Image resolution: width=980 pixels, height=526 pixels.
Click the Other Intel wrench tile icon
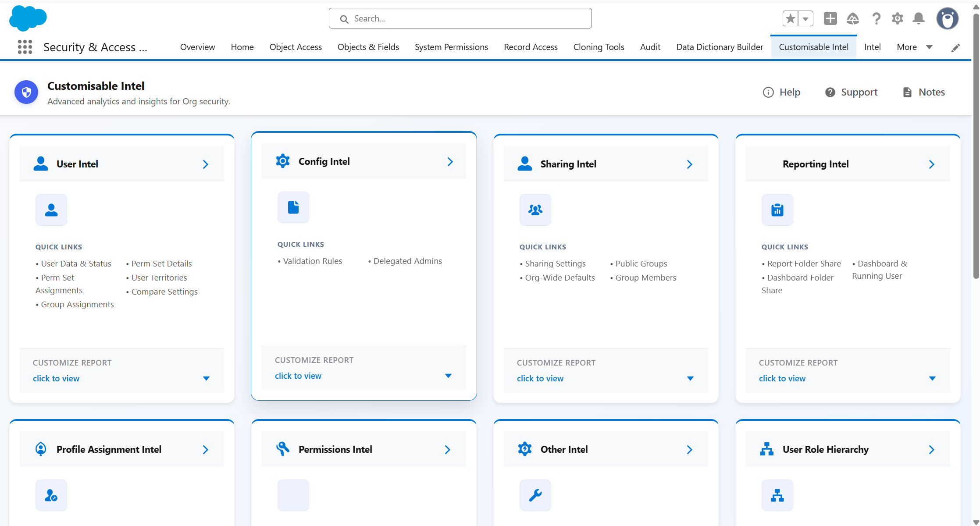point(535,495)
